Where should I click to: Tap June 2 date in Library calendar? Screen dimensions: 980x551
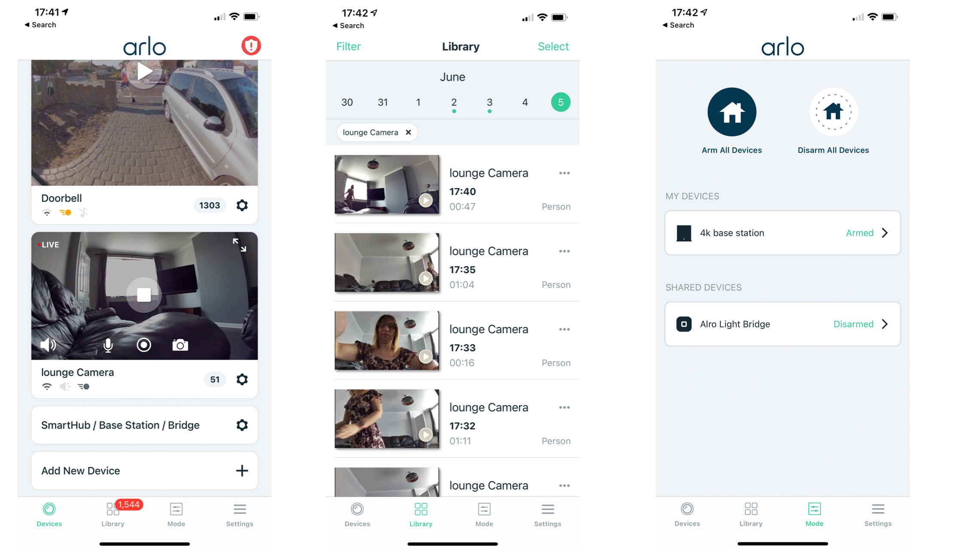454,102
